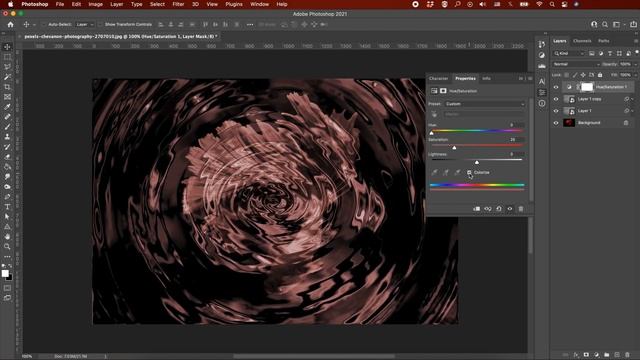Expand smart filters on Layer 1 copy

[633, 99]
